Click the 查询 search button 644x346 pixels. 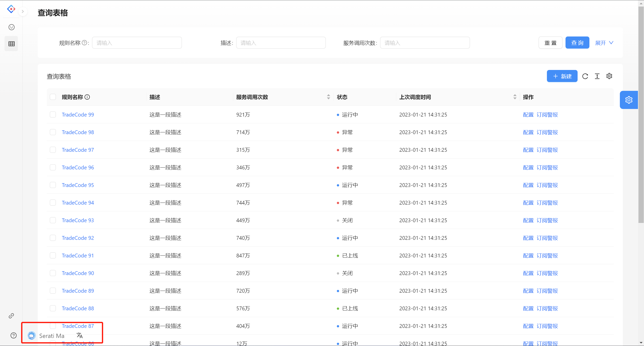(577, 43)
